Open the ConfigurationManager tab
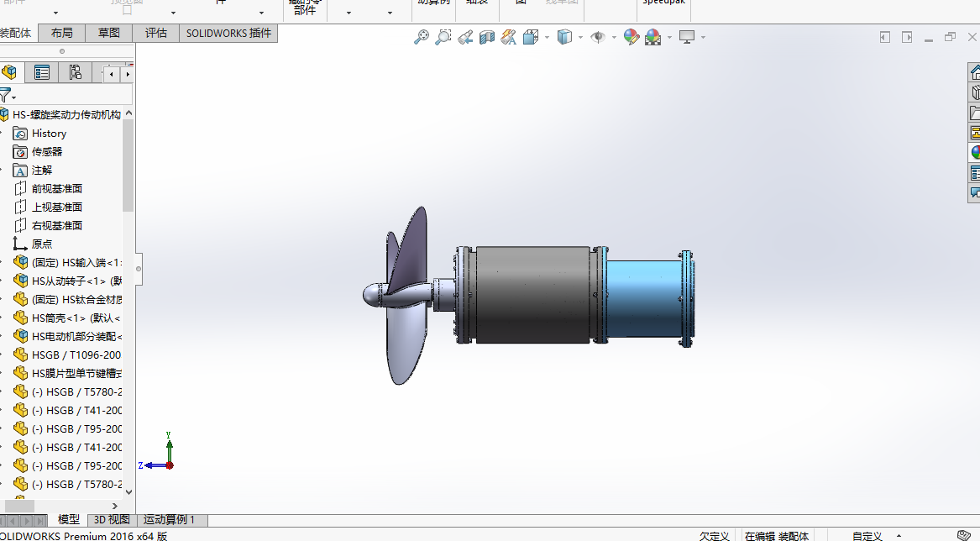Image resolution: width=980 pixels, height=541 pixels. click(75, 72)
